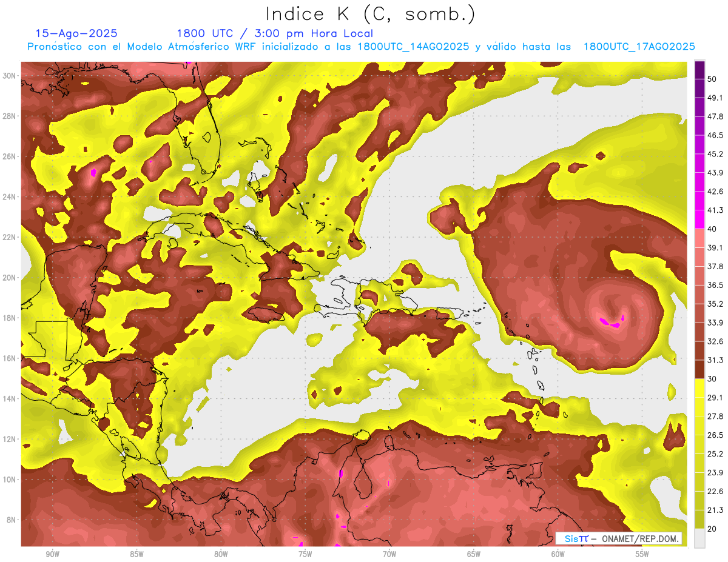Click the 18N latitude label
The height and width of the screenshot is (562, 728).
coord(10,318)
